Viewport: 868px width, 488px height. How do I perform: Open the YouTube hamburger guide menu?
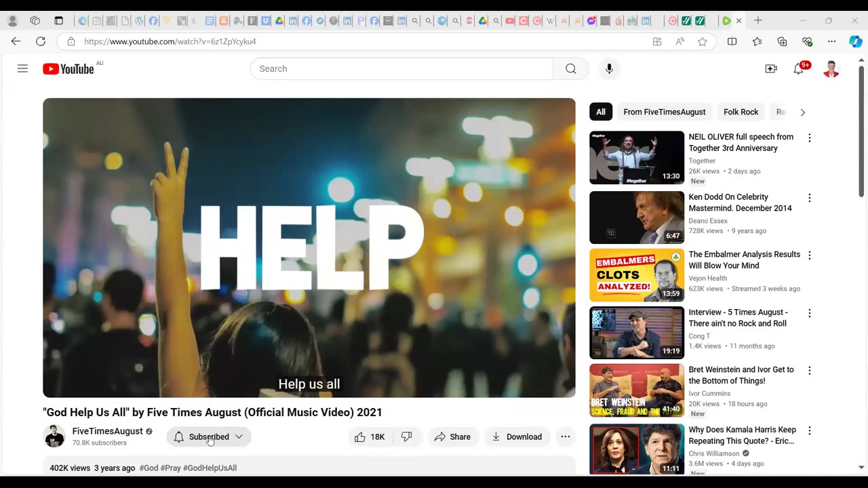click(22, 68)
